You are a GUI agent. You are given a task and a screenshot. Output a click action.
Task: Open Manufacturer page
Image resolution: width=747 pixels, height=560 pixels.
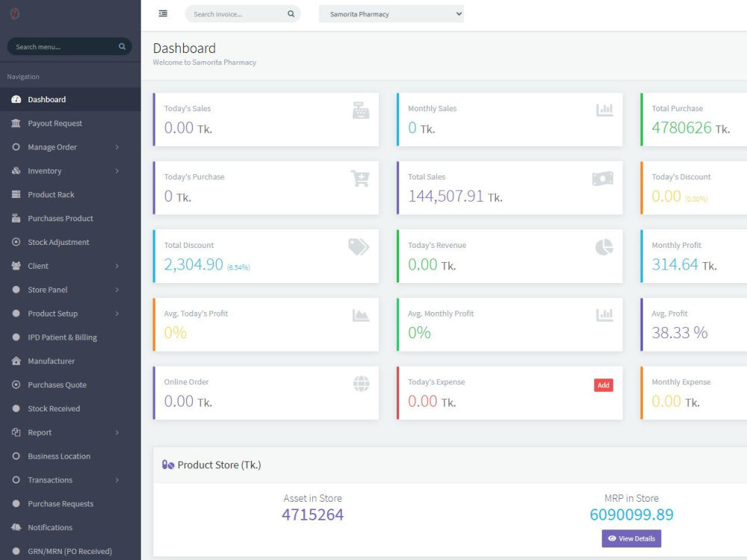(x=70, y=361)
